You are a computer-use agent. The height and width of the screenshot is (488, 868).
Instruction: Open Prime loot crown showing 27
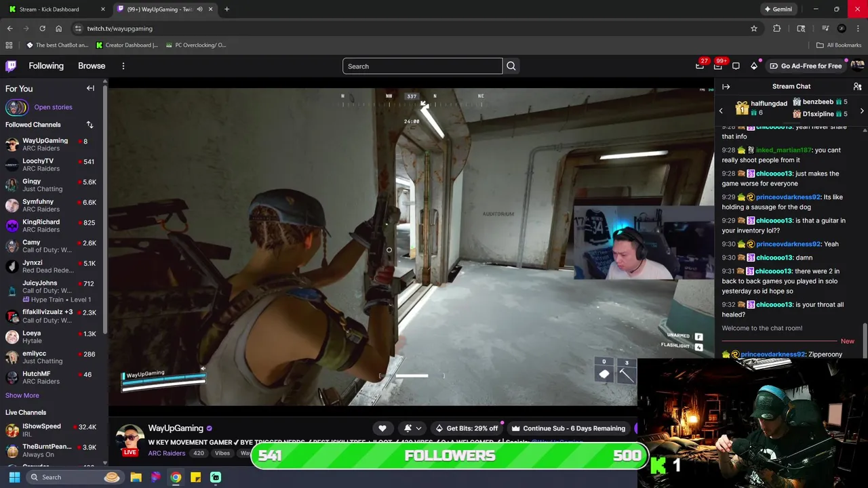pyautogui.click(x=701, y=66)
